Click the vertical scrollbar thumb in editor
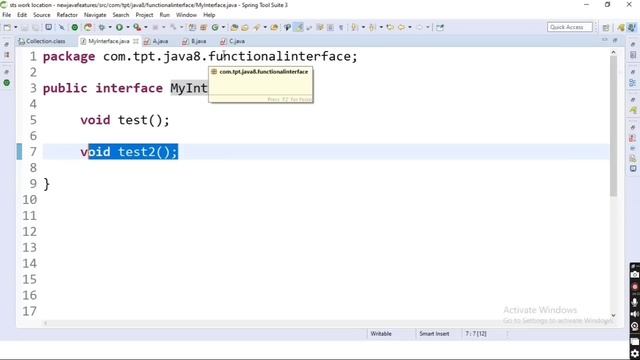Image resolution: width=640 pixels, height=360 pixels. pos(613,126)
